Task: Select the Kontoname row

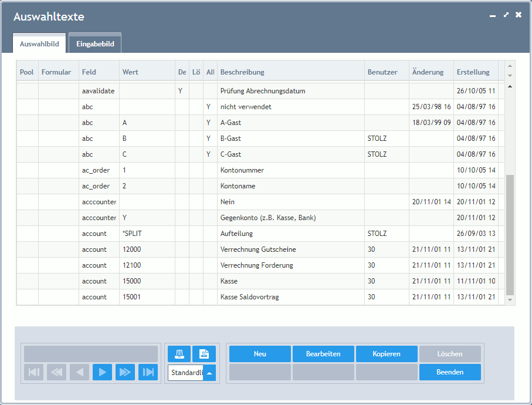Action: click(260, 186)
